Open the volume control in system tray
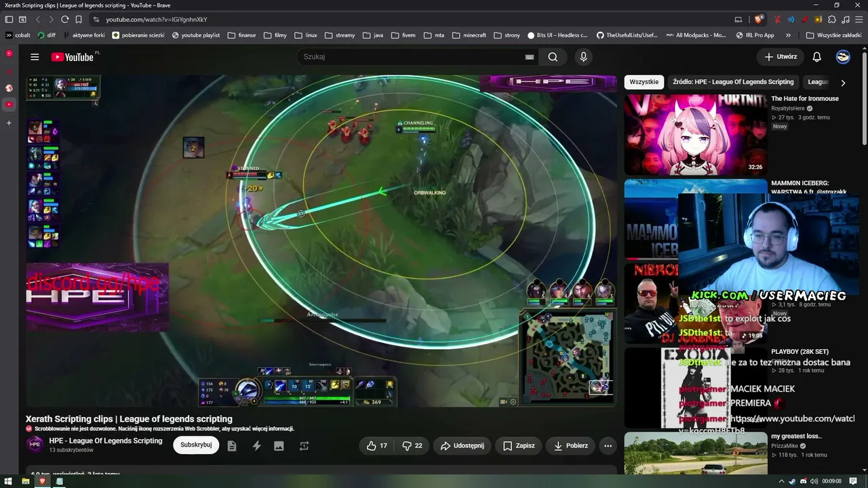This screenshot has width=868, height=488. pos(814,481)
